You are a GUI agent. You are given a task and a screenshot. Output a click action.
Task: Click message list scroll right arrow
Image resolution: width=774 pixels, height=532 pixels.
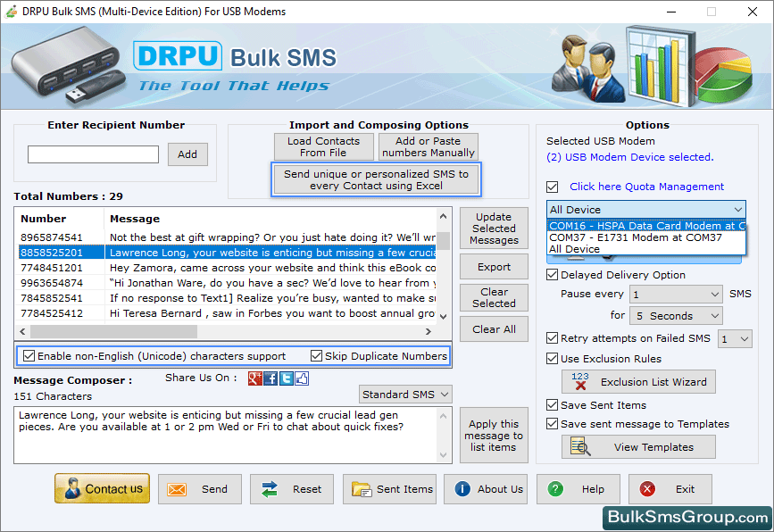pos(429,332)
